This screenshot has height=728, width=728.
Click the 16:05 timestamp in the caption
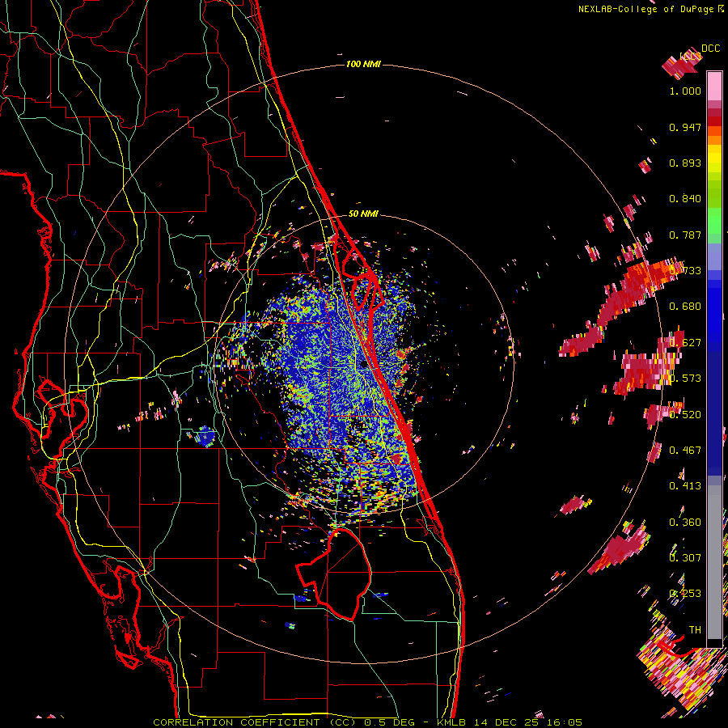(565, 722)
